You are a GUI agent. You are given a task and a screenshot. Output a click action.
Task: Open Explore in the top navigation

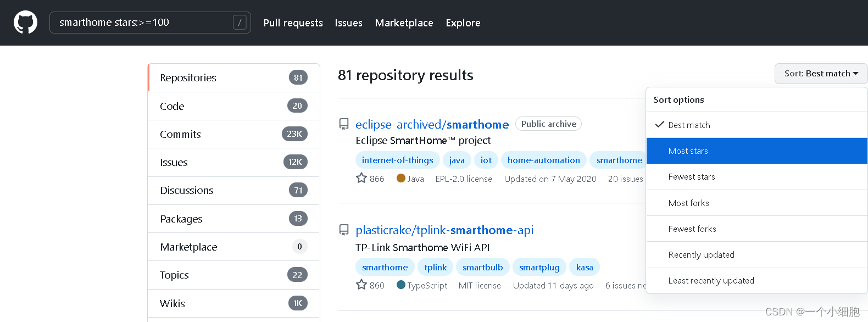click(463, 23)
